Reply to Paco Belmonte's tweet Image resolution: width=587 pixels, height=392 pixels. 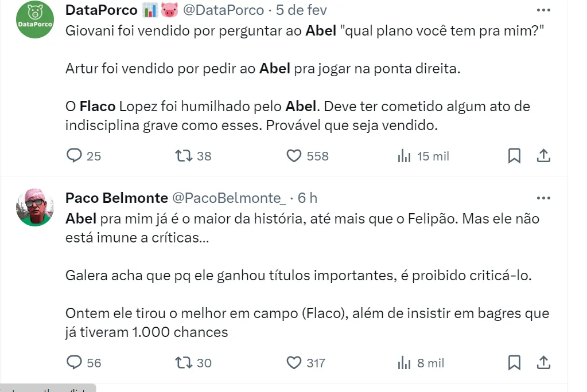coord(75,363)
